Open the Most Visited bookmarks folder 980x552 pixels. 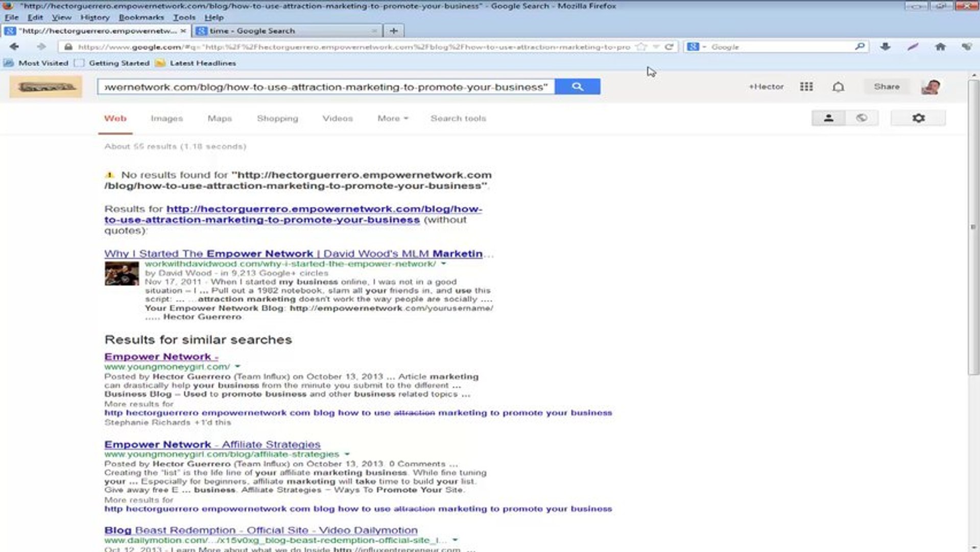[x=36, y=63]
